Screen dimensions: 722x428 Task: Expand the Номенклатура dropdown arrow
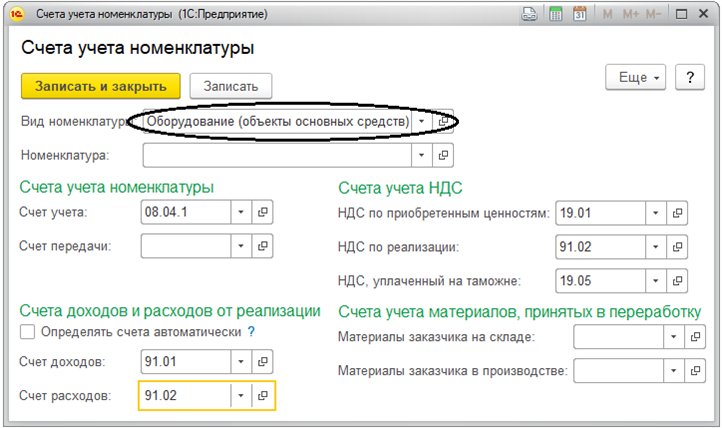tap(421, 155)
